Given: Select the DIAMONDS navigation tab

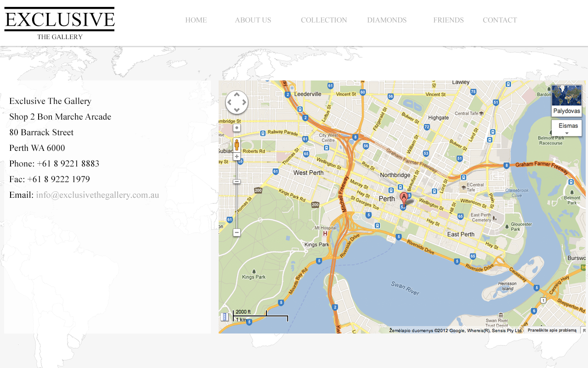Looking at the screenshot, I should point(387,20).
